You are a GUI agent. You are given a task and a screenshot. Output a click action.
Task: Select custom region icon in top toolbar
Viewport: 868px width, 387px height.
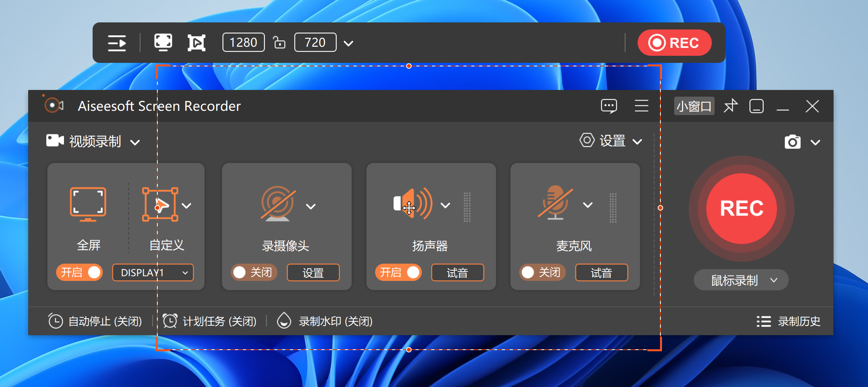197,43
